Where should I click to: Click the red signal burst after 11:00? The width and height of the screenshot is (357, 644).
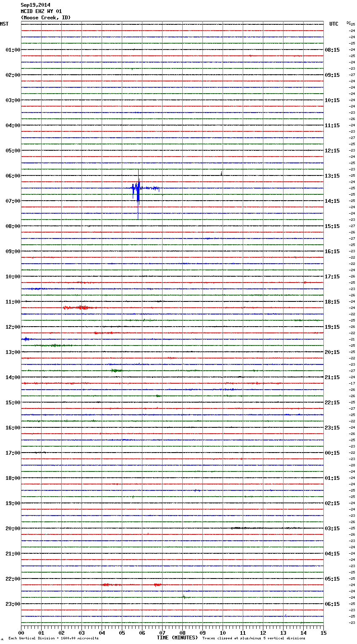80,308
